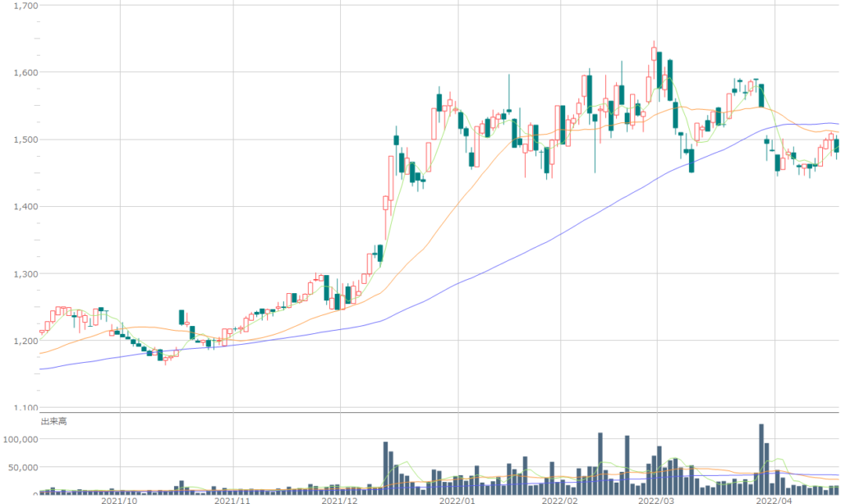
Task: Click the 1,600 price axis label
Action: click(25, 72)
